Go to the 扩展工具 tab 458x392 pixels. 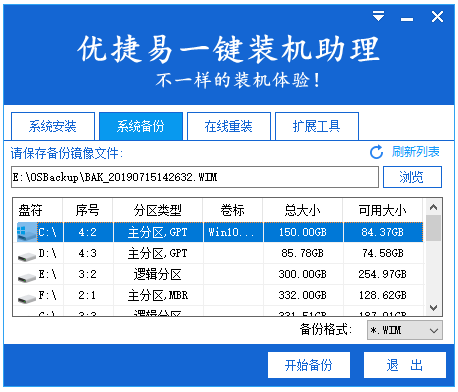point(317,126)
